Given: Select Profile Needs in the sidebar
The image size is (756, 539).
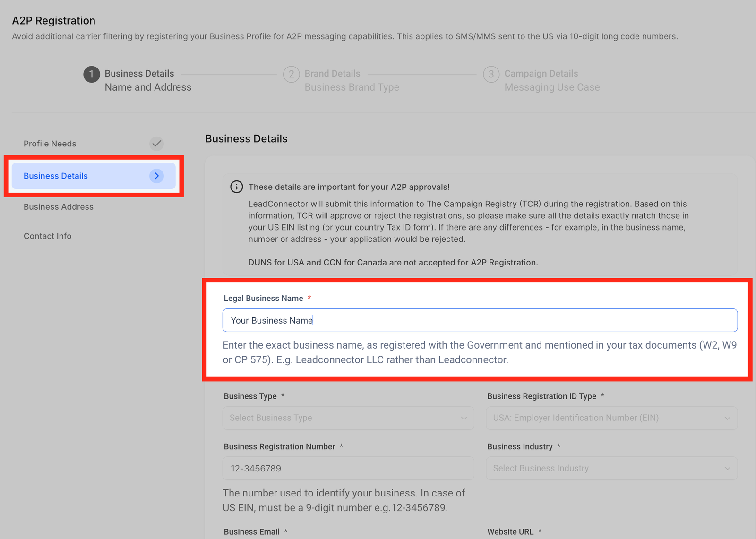Looking at the screenshot, I should (50, 144).
